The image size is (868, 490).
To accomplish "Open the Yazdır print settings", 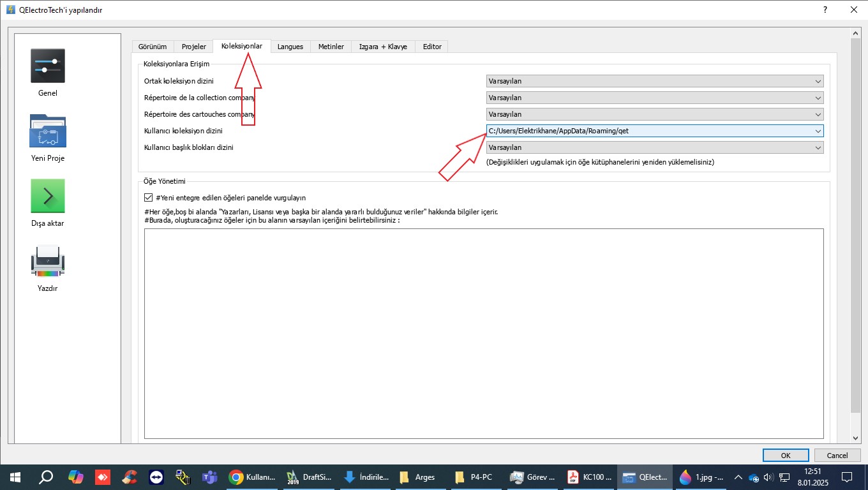I will (x=48, y=268).
